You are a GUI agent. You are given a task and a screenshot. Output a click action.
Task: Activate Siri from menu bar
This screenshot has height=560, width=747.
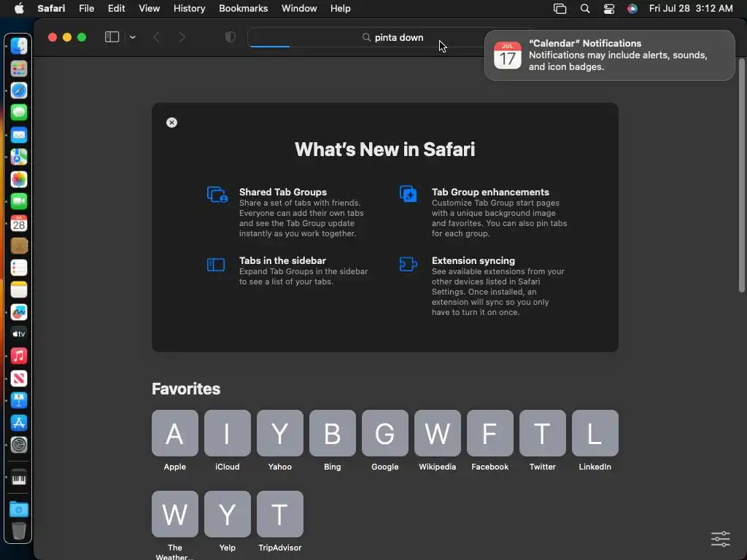pyautogui.click(x=632, y=9)
